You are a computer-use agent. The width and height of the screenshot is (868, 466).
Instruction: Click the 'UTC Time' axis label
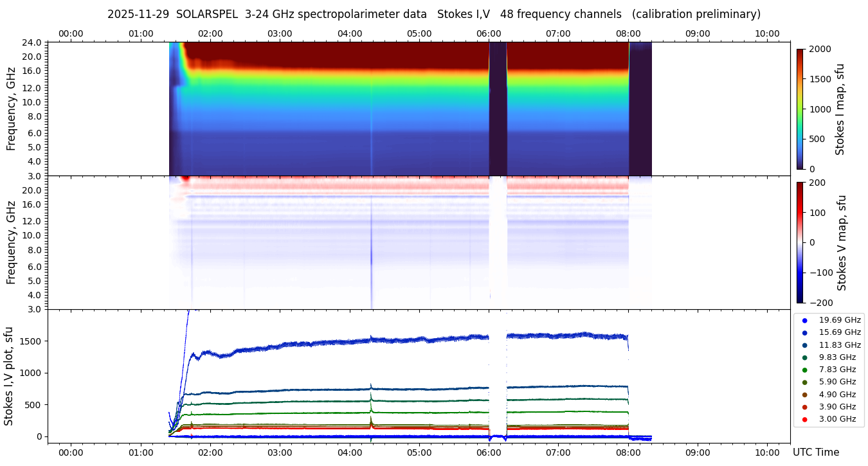click(x=815, y=453)
